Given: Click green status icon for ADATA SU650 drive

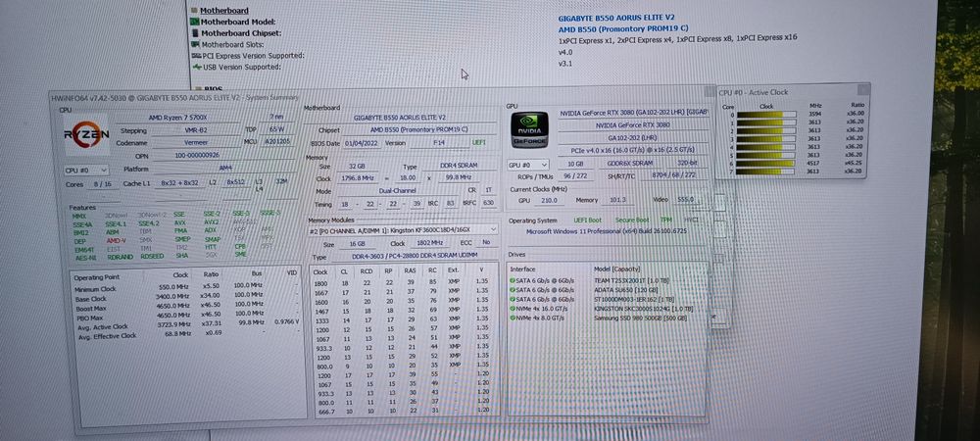Looking at the screenshot, I should (x=513, y=290).
